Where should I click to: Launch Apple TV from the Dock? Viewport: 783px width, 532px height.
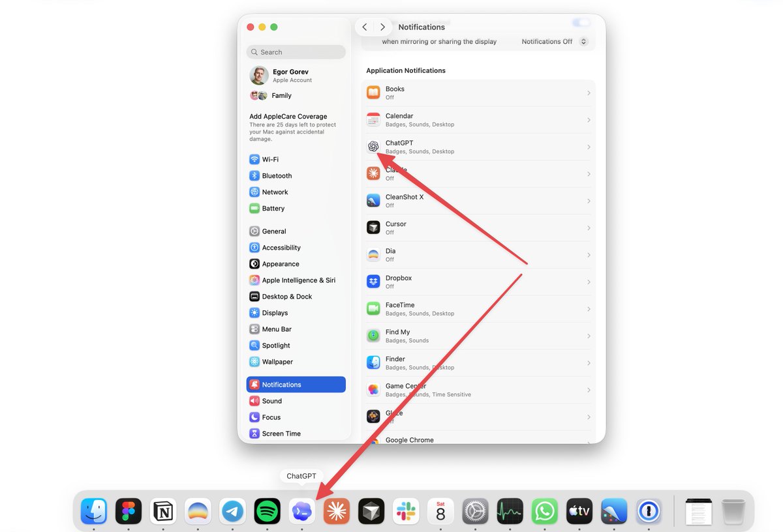pos(579,512)
